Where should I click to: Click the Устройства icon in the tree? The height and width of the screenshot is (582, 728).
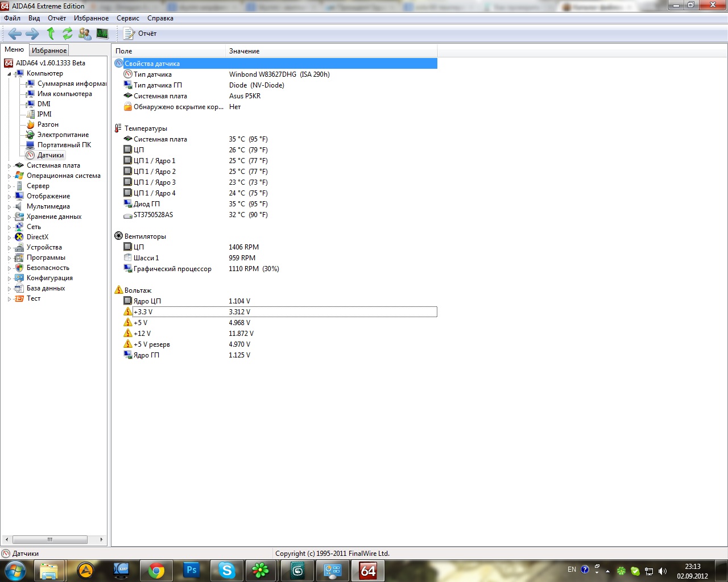pos(19,247)
